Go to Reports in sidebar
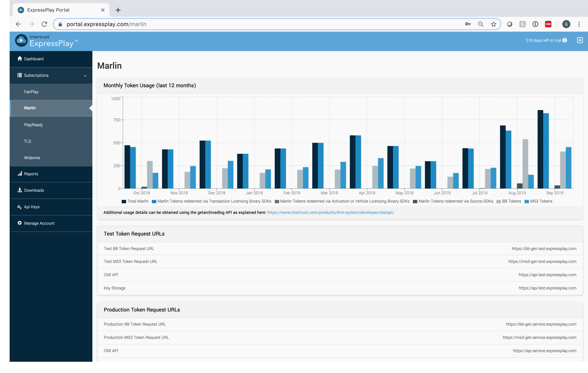 point(31,174)
